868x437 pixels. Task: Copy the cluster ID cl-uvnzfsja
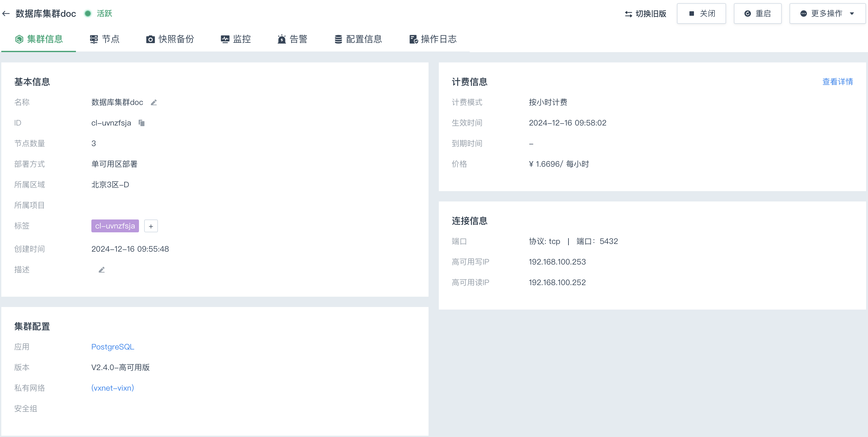(x=142, y=123)
